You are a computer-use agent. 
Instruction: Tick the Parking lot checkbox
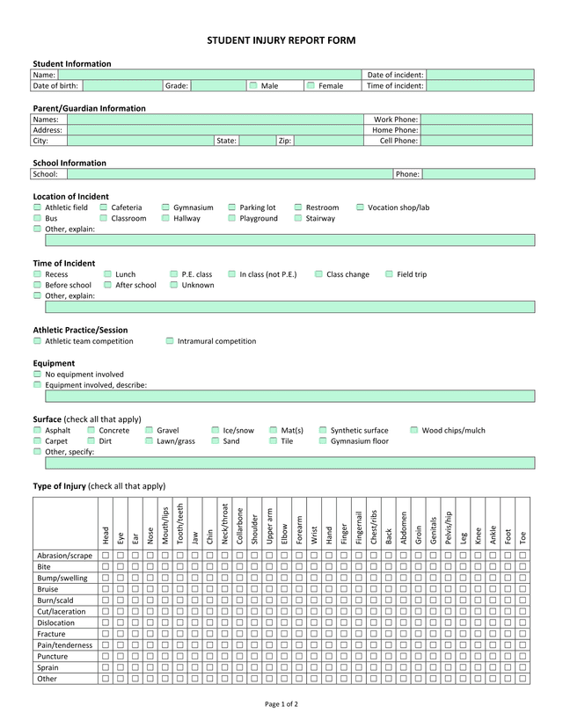coord(232,207)
